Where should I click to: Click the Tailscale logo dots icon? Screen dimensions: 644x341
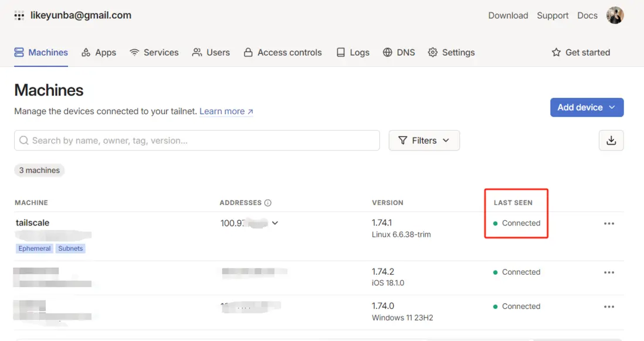tap(19, 16)
